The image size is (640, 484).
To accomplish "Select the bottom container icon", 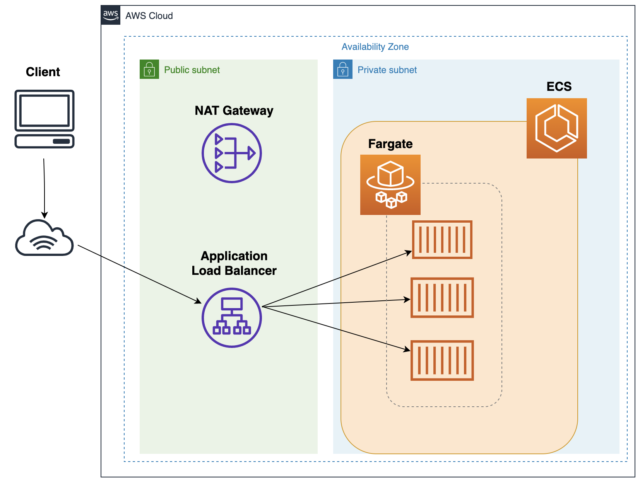I will (x=442, y=360).
